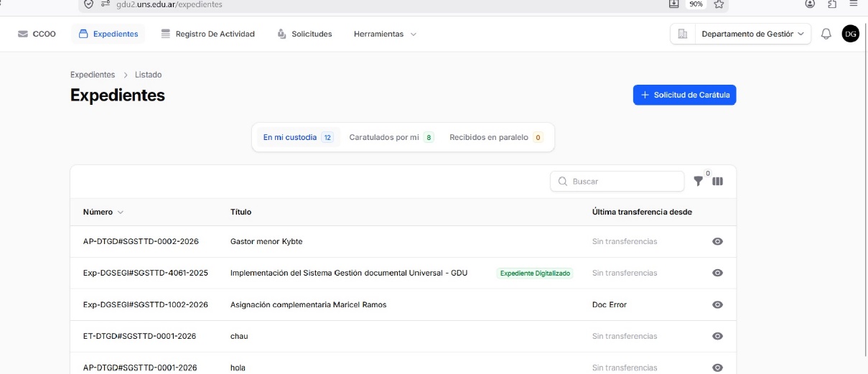Go to Solicitudes section
Viewport: 868px width, 374px height.
304,34
